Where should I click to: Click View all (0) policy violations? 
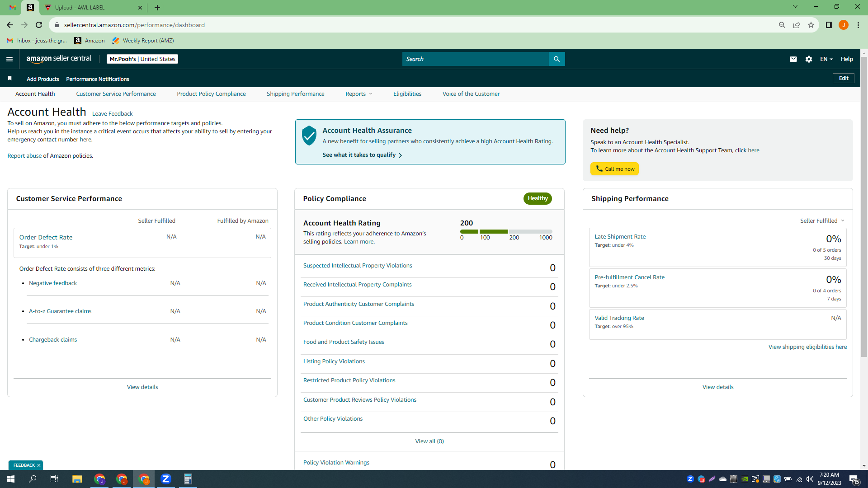click(429, 441)
